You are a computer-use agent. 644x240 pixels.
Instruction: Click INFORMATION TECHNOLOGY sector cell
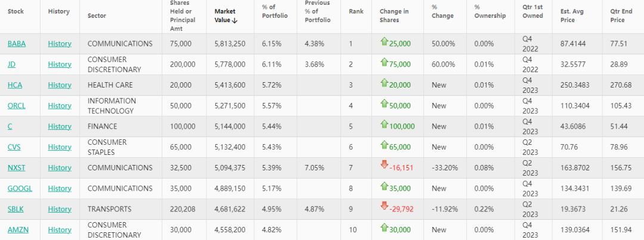coord(112,106)
